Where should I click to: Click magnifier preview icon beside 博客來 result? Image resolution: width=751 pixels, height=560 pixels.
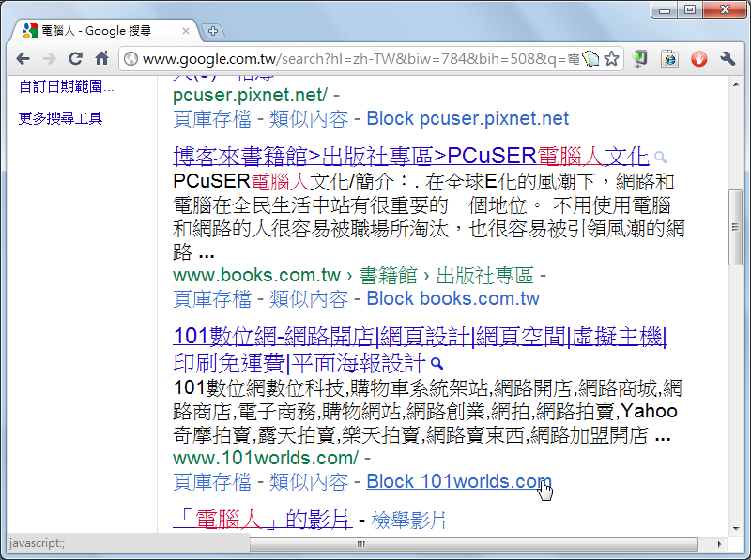tap(660, 157)
